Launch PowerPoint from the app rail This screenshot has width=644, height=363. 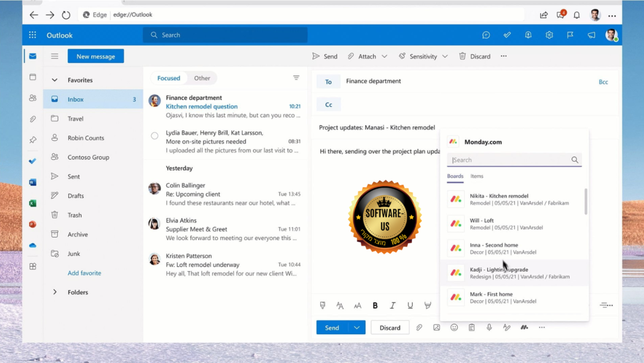click(x=33, y=224)
